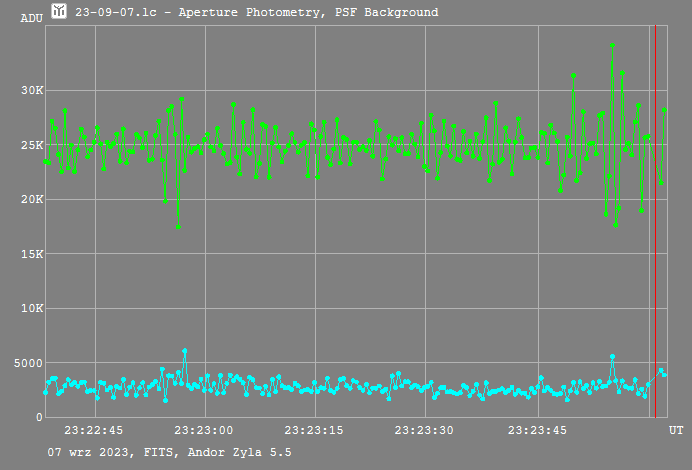The image size is (692, 470).
Task: Click the highest green data point near 34K
Action: tap(612, 45)
